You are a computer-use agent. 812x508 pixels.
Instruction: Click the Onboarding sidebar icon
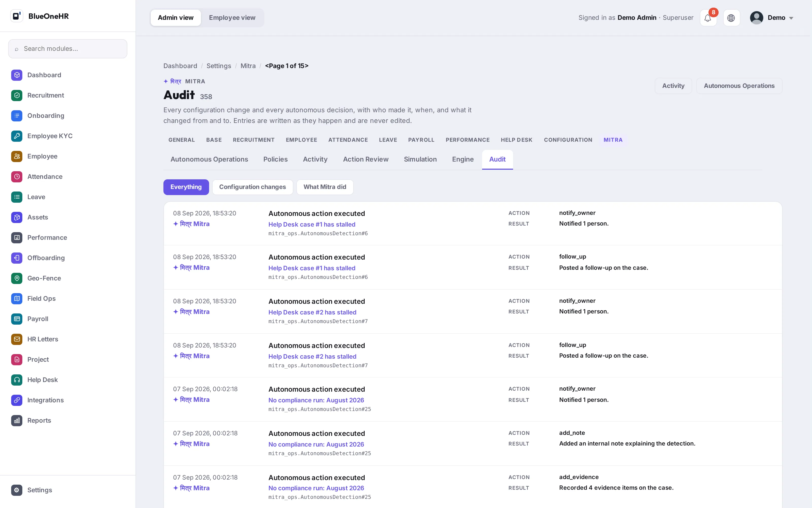point(17,116)
